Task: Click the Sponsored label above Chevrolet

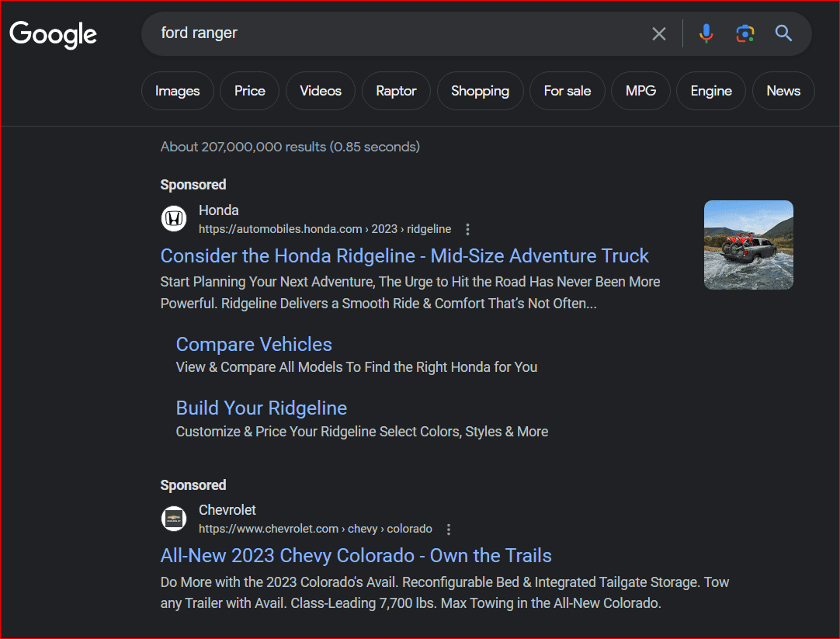Action: coord(193,485)
